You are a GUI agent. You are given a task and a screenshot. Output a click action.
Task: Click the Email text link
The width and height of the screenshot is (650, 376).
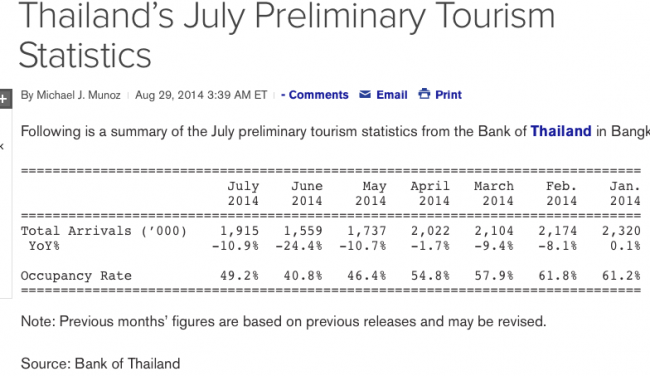(392, 95)
